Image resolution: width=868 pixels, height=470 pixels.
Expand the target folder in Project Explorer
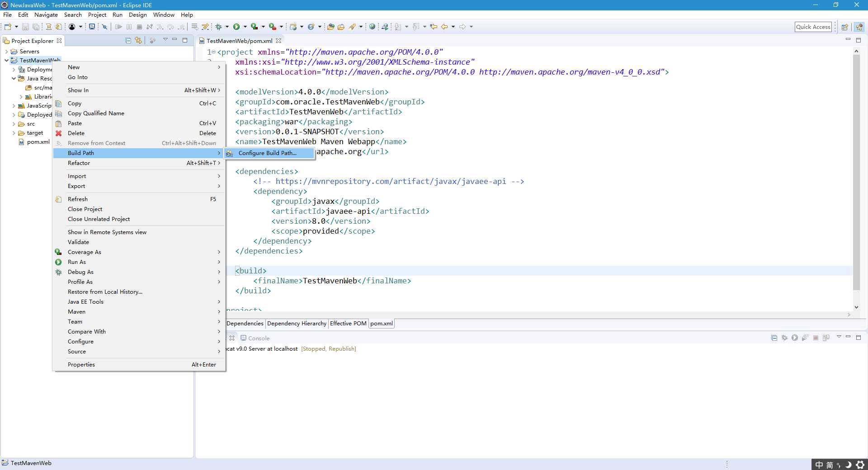coord(14,133)
